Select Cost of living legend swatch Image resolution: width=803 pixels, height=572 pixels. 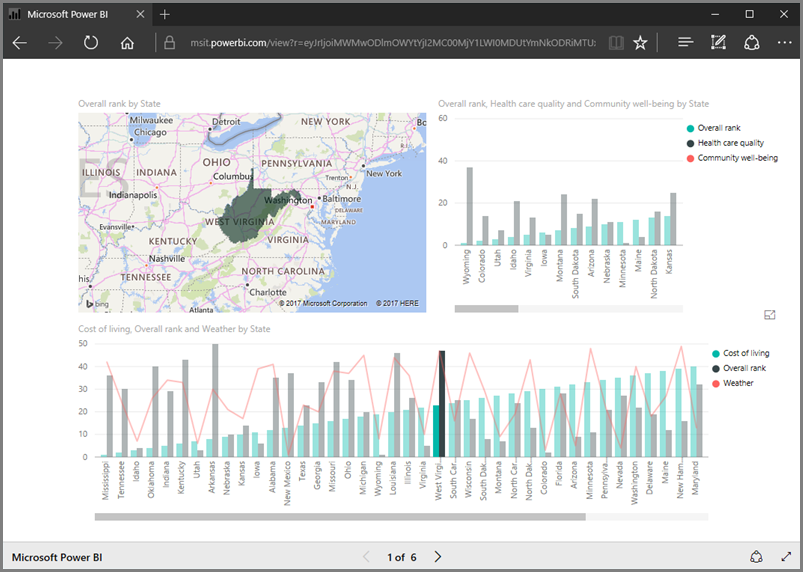point(716,354)
